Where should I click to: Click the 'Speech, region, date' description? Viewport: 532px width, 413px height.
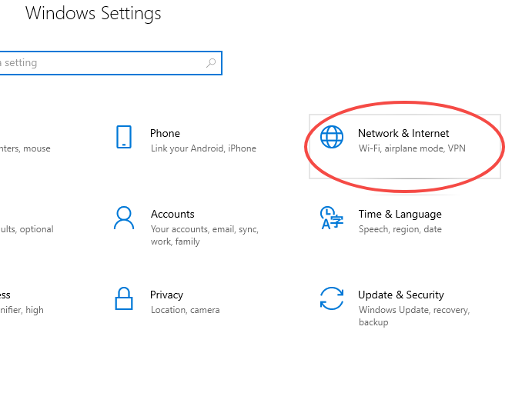(400, 229)
